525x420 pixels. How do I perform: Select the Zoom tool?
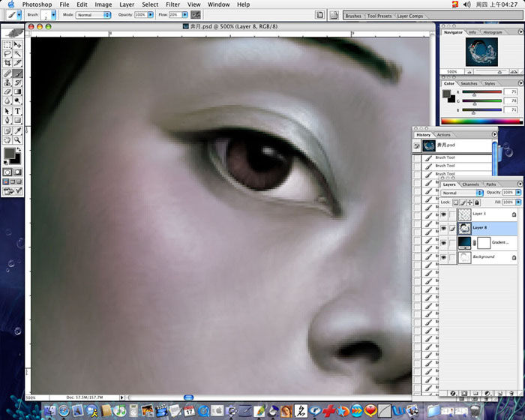tap(17, 140)
